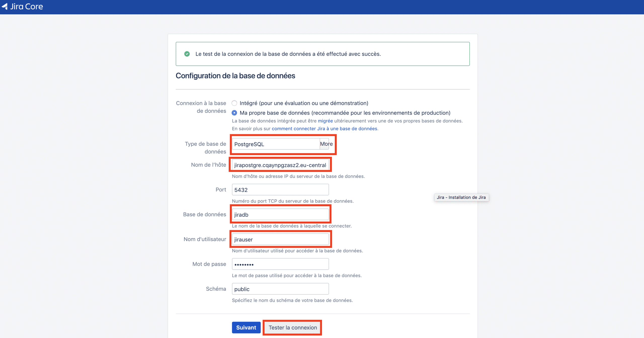Image resolution: width=644 pixels, height=338 pixels.
Task: Click the Schéma field with public
Action: pyautogui.click(x=280, y=289)
